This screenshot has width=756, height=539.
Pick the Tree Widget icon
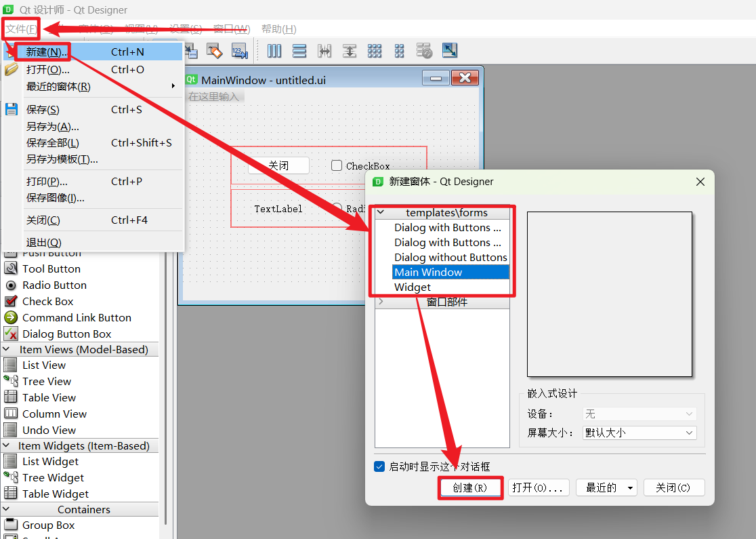click(x=11, y=477)
